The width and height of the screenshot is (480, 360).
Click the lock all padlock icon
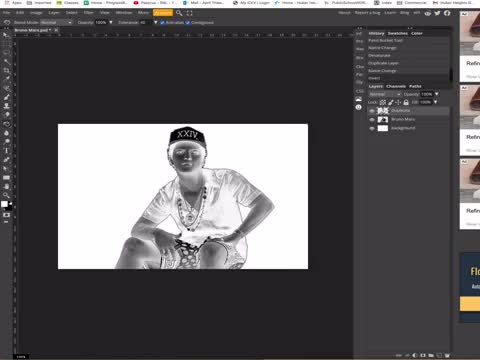pos(406,102)
